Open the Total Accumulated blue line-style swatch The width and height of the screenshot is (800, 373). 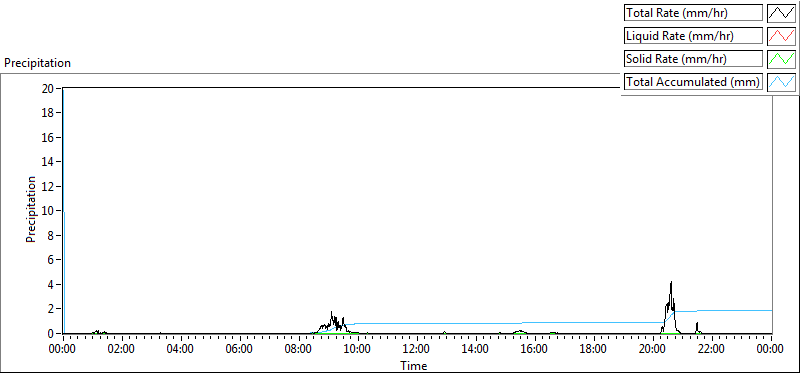[782, 82]
